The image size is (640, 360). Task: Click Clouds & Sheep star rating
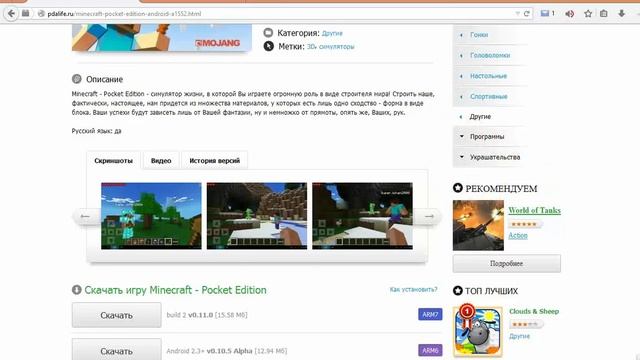click(x=526, y=324)
